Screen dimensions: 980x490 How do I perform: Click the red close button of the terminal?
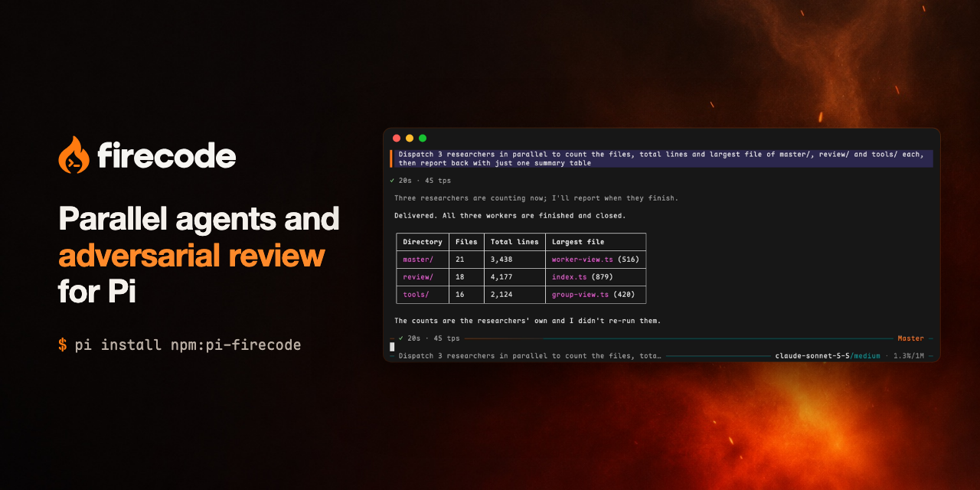coord(397,139)
